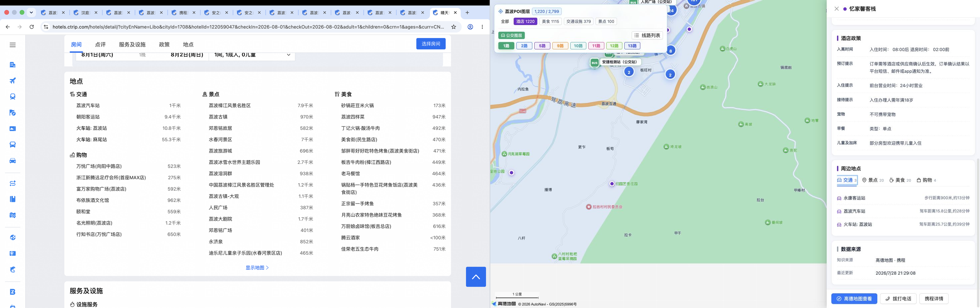Expand 显示地图 map link
The height and width of the screenshot is (308, 980).
(257, 268)
